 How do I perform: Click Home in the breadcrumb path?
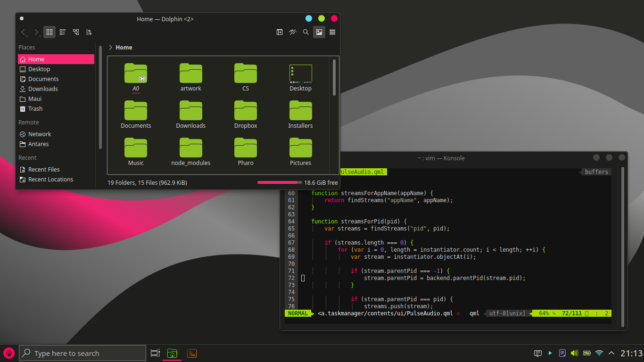[x=124, y=48]
